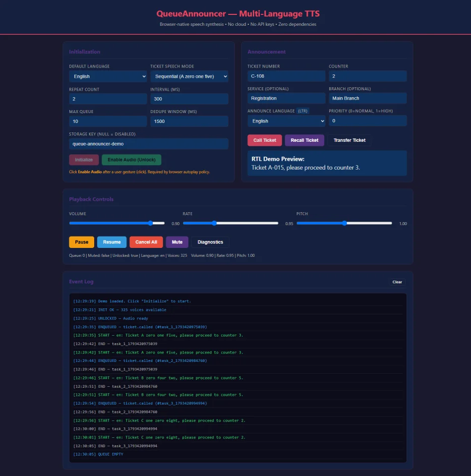The height and width of the screenshot is (476, 471).
Task: Click the Priority input field
Action: [x=367, y=120]
